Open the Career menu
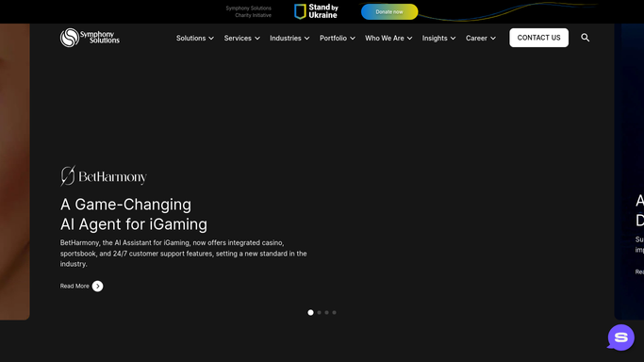Viewport: 644px width, 362px height. pos(481,38)
